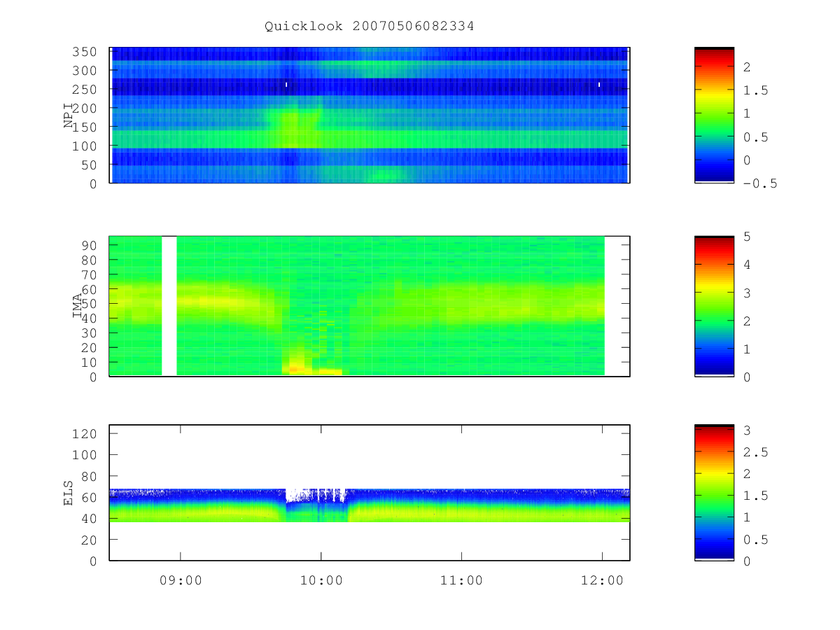Click the 80 tick on IMA axis

point(90,260)
